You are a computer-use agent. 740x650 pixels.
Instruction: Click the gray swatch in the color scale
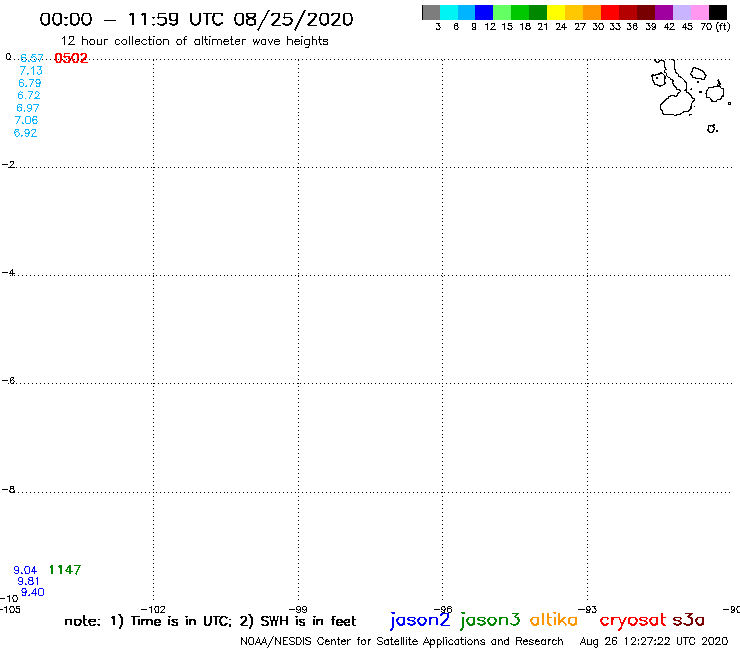pyautogui.click(x=431, y=12)
